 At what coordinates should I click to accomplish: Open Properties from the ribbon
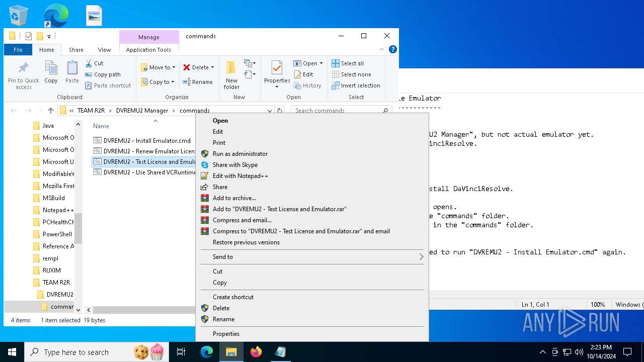(277, 74)
